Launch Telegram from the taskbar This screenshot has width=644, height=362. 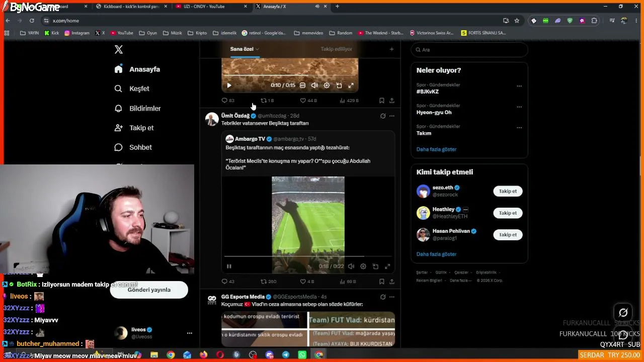(x=286, y=355)
